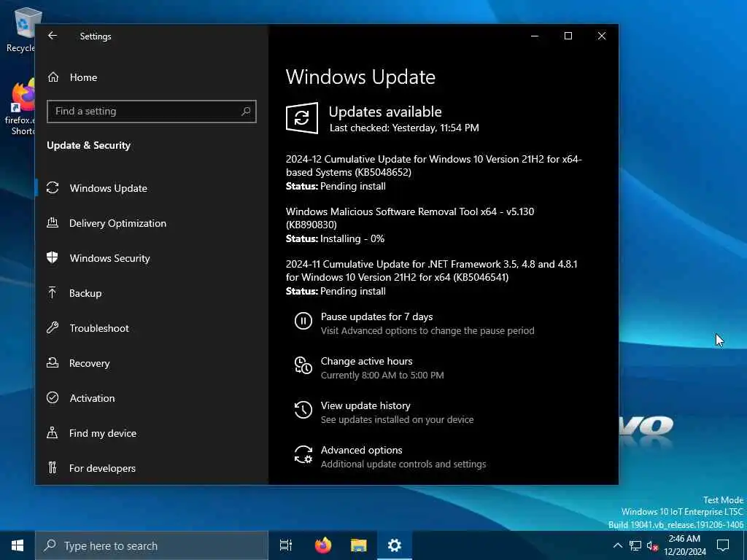Click the Recovery icon in sidebar

pyautogui.click(x=53, y=362)
